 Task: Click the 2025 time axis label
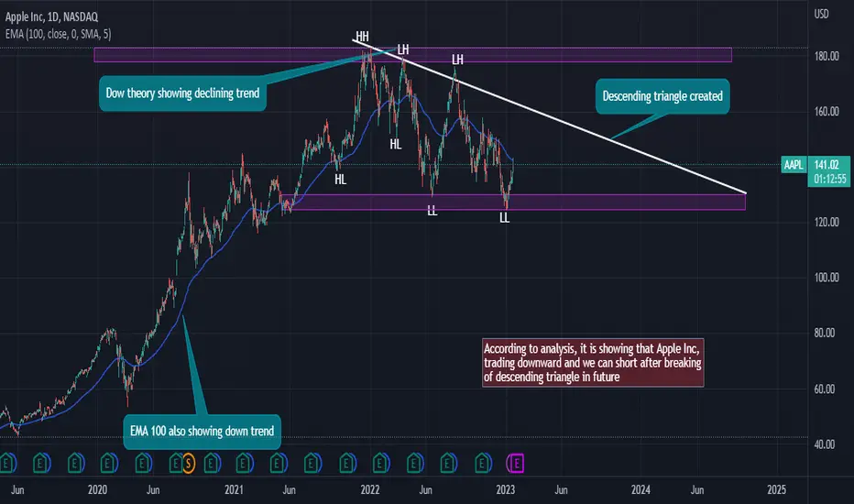click(777, 490)
